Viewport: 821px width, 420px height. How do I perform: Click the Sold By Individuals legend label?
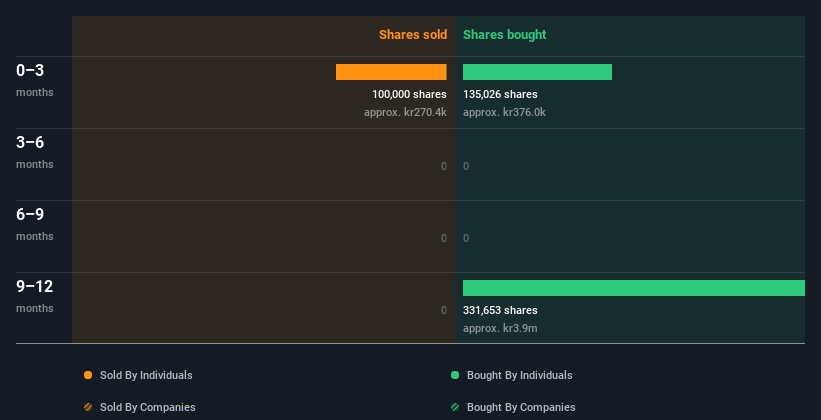point(146,375)
